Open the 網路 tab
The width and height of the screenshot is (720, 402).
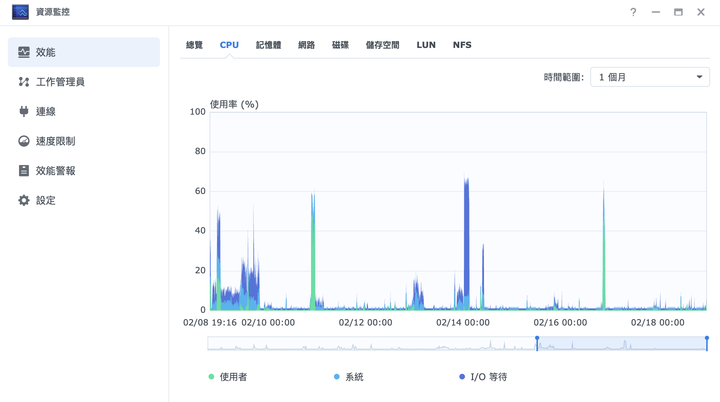click(x=306, y=45)
